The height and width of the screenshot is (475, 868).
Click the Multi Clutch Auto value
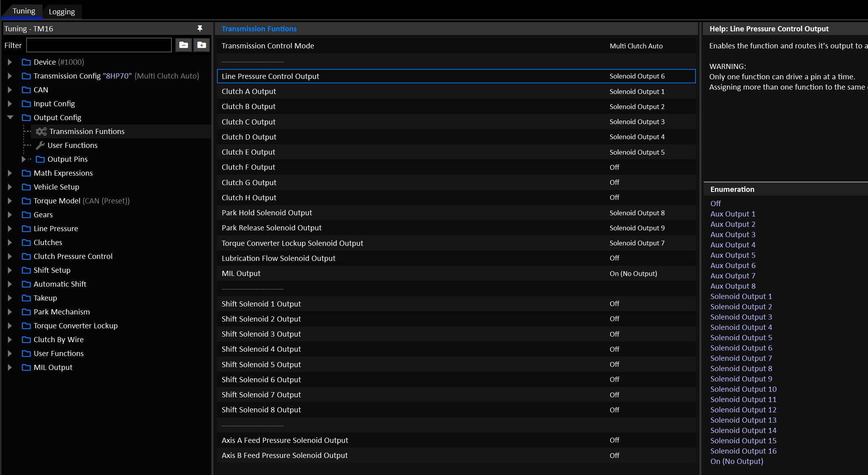tap(636, 46)
